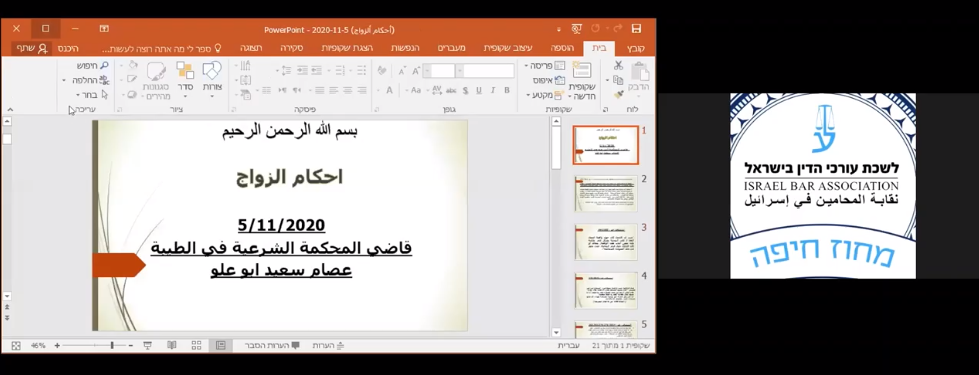Open the File (קובץ) tab

(636, 49)
